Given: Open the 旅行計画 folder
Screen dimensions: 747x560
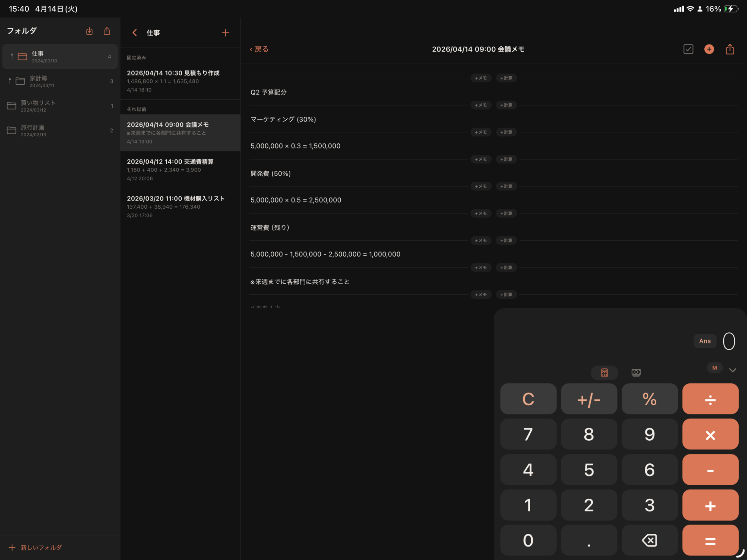Looking at the screenshot, I should 60,131.
